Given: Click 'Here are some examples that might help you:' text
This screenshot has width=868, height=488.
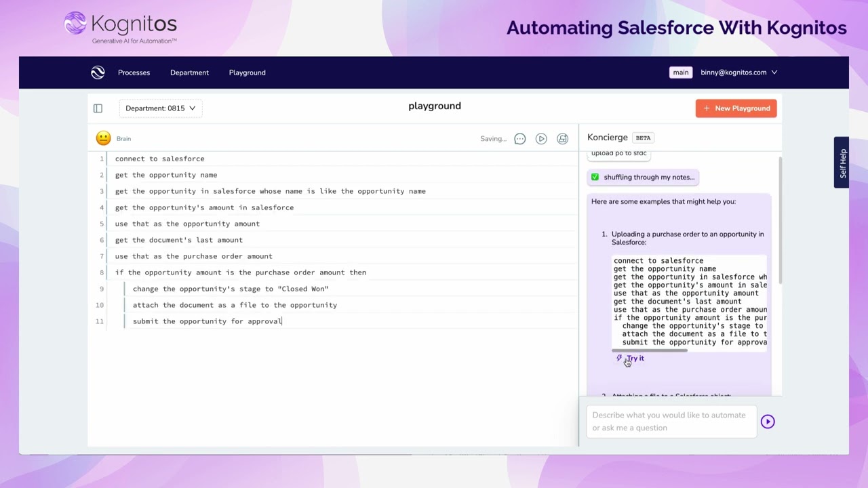Looking at the screenshot, I should click(663, 201).
